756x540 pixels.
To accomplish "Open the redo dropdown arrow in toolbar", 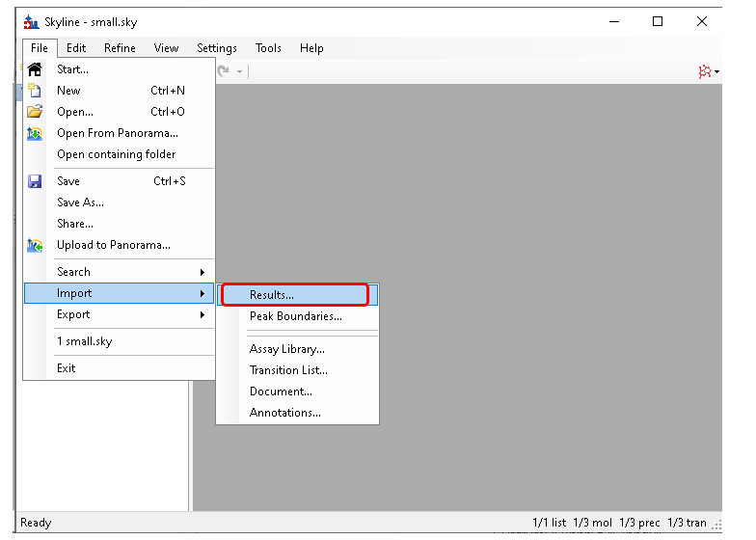I will tap(240, 72).
